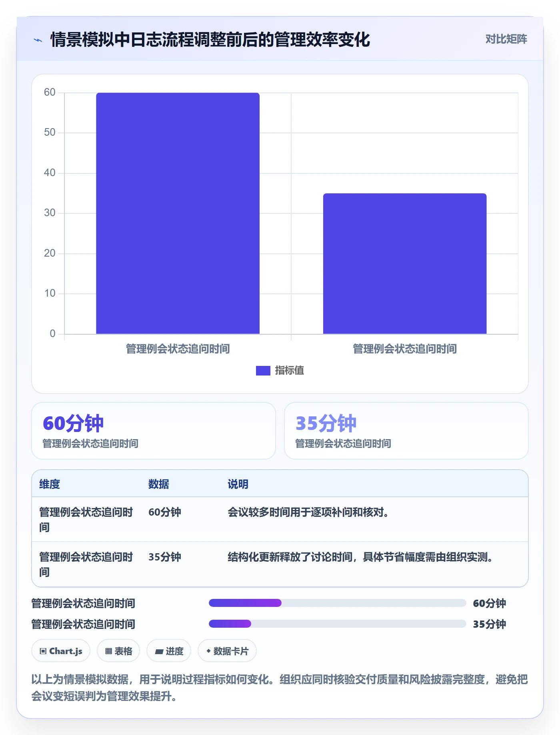This screenshot has width=560, height=735.
Task: Toggle the 指标值 legend color swatch
Action: click(263, 371)
